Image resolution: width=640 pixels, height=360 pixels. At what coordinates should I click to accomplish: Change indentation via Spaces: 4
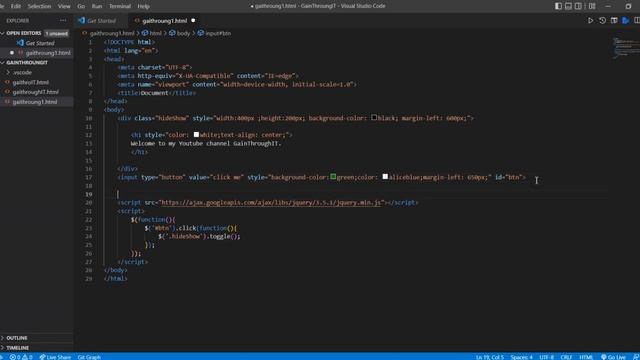[521, 357]
